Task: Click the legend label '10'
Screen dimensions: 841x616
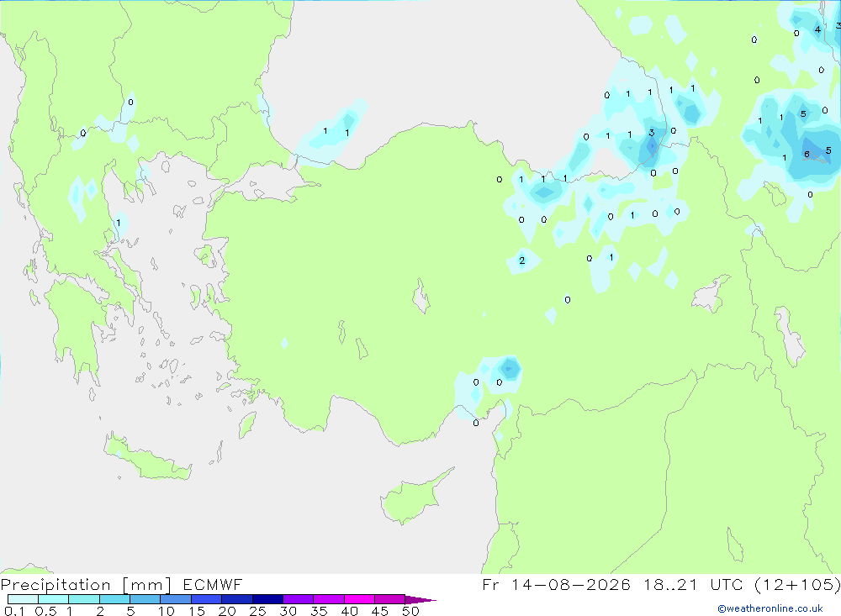Action: (167, 611)
